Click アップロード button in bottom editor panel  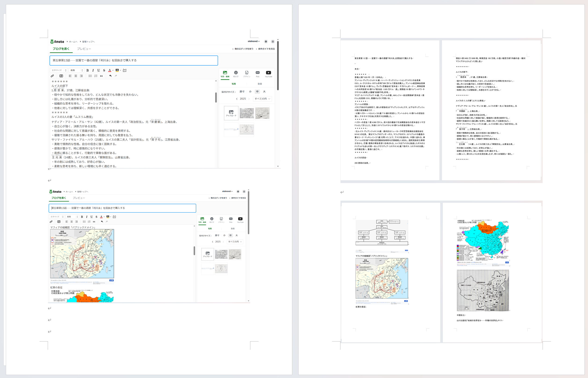208,254
